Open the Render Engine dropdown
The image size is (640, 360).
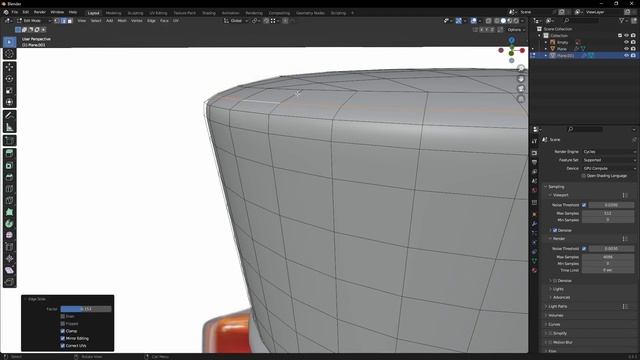pos(609,151)
